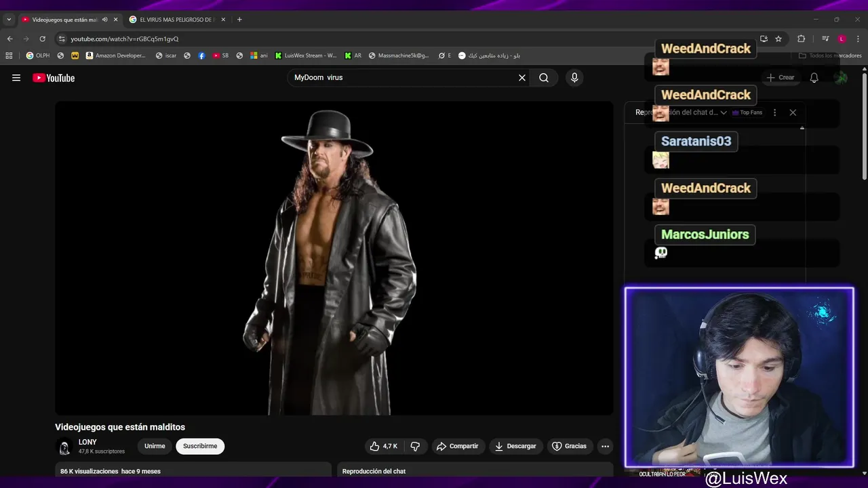Open the iscar bookmark
This screenshot has height=488, width=868.
[166, 56]
